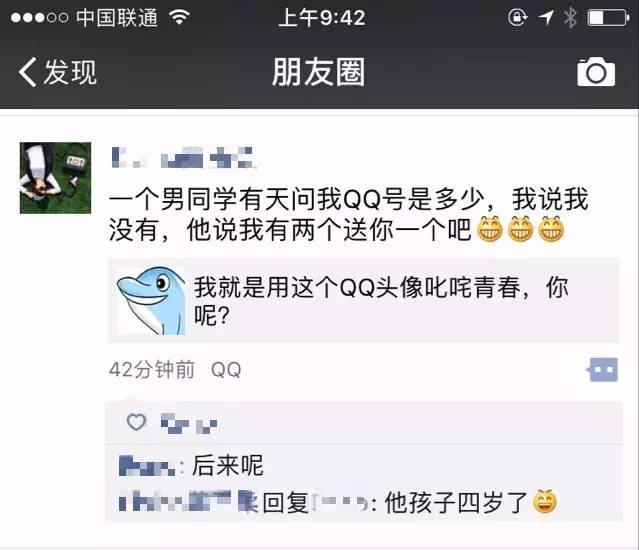The image size is (639, 550).
Task: Go back to 发现 page
Action: (57, 72)
